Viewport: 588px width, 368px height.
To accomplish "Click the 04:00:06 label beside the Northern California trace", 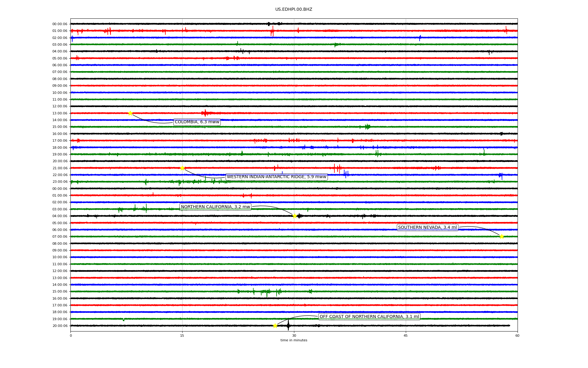I will 60,216.
